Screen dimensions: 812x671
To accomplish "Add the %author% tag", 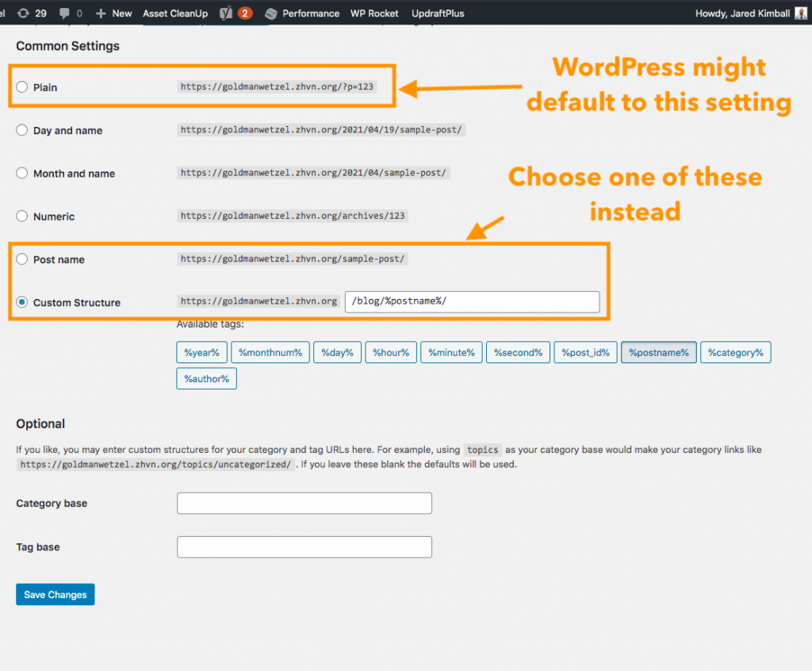I will [x=207, y=379].
